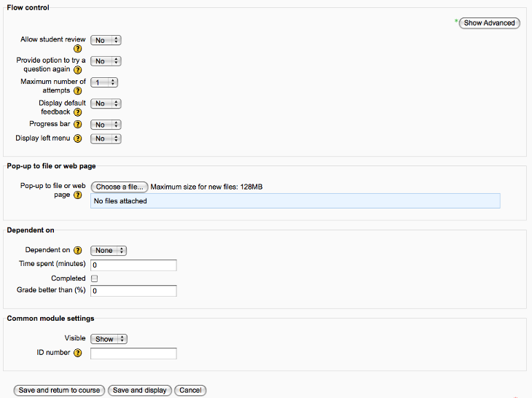Open help for Provide option to try again
Screen dimensions: 532x398
[78, 70]
